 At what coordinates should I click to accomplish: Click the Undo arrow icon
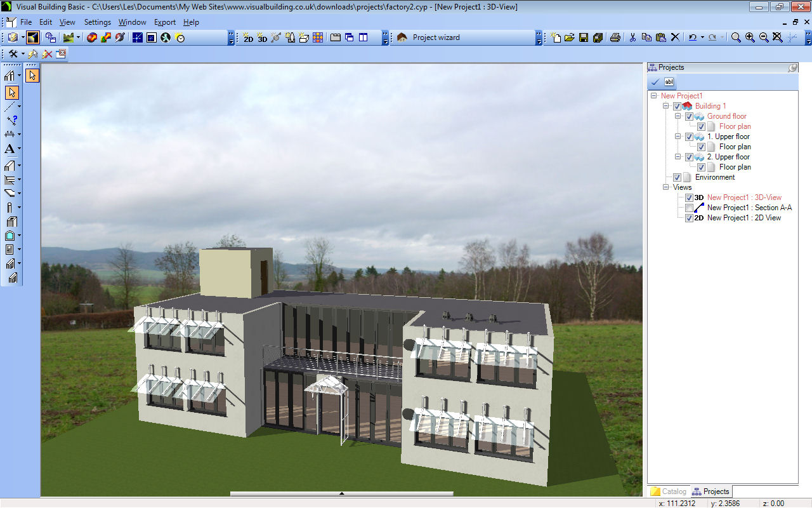[x=693, y=38]
